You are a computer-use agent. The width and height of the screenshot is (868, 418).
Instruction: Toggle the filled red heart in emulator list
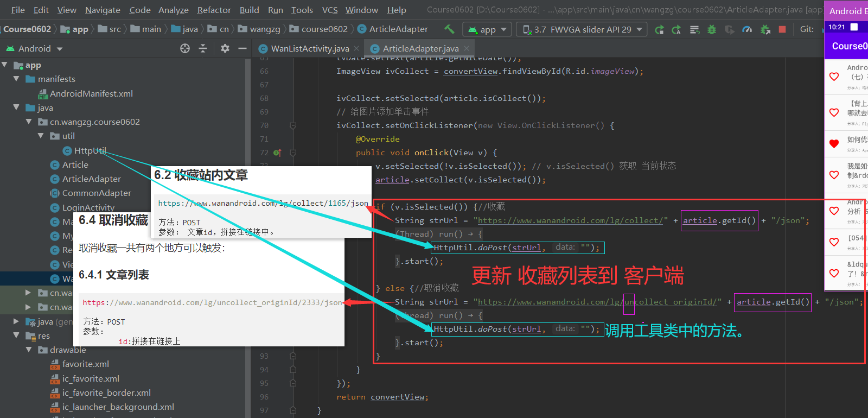(834, 144)
